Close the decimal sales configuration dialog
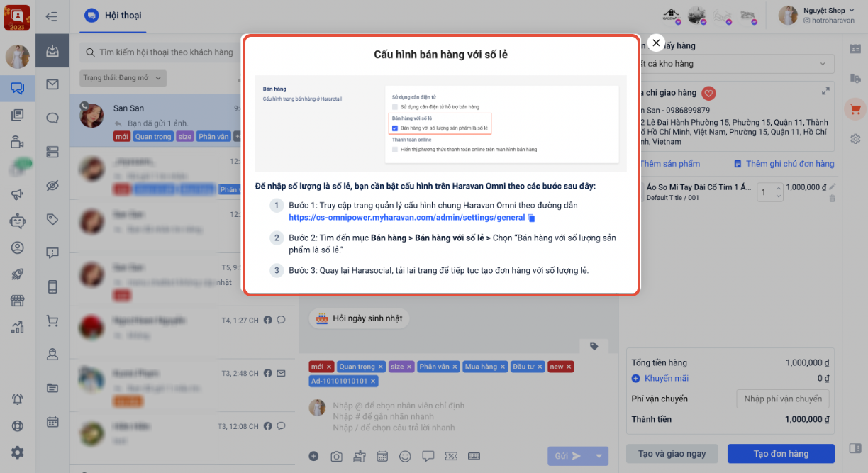The image size is (868, 473). [x=656, y=43]
